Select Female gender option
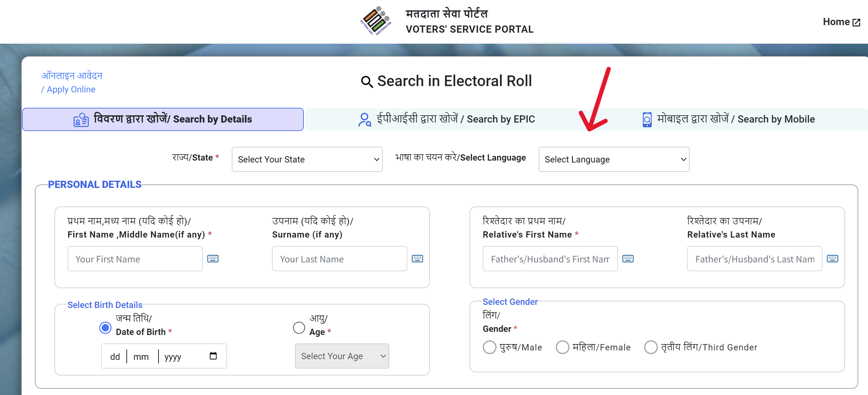Viewport: 868px width, 395px height. [x=562, y=347]
